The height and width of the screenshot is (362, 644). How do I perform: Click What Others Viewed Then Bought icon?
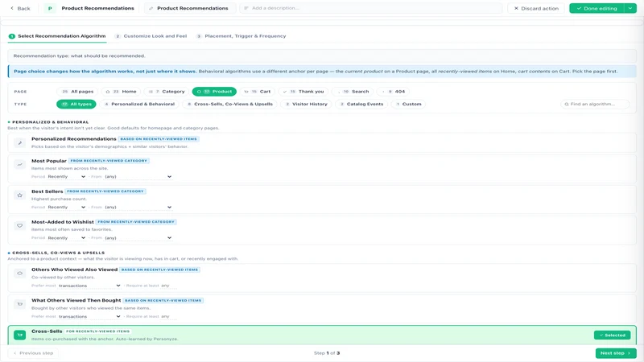pyautogui.click(x=19, y=304)
